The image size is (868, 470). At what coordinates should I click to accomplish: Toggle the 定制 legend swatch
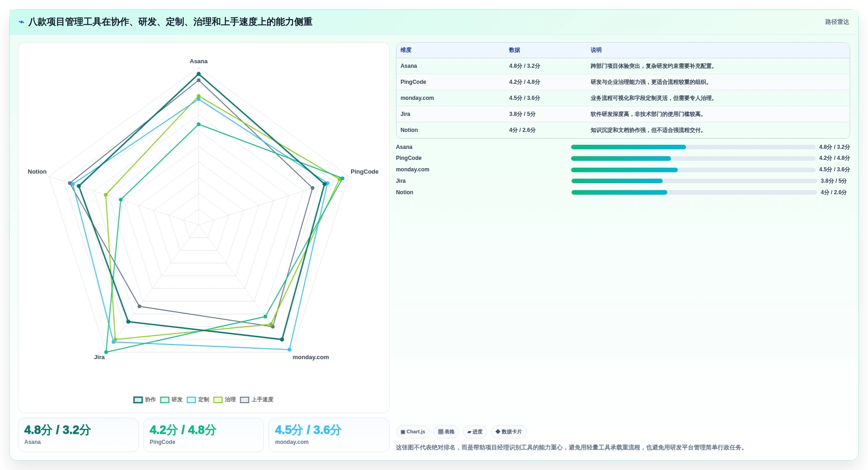tap(191, 399)
